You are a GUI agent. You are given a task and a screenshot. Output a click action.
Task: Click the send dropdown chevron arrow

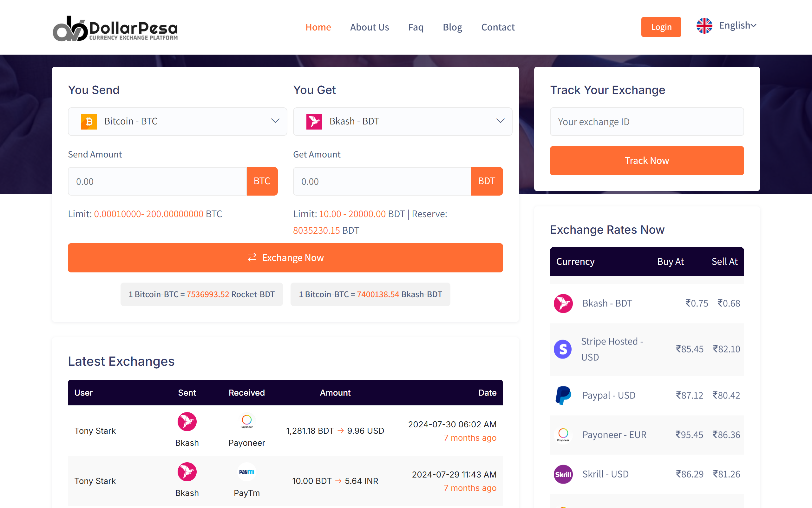[x=275, y=121]
